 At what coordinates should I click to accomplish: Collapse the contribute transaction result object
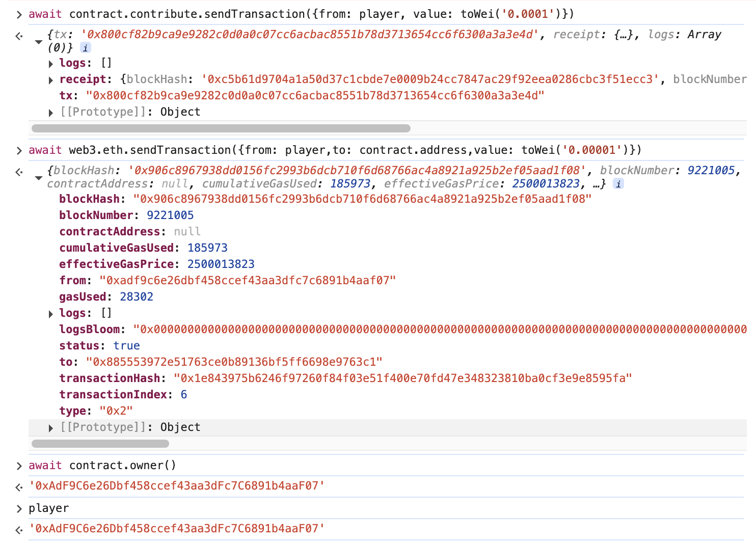pyautogui.click(x=38, y=42)
